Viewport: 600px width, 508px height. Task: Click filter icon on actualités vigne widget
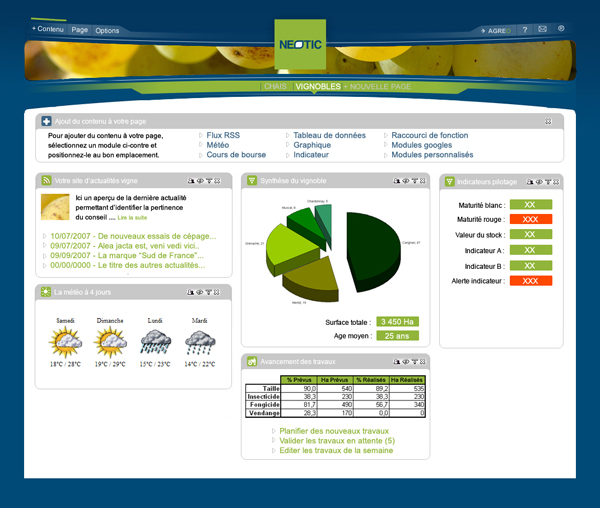pyautogui.click(x=209, y=181)
